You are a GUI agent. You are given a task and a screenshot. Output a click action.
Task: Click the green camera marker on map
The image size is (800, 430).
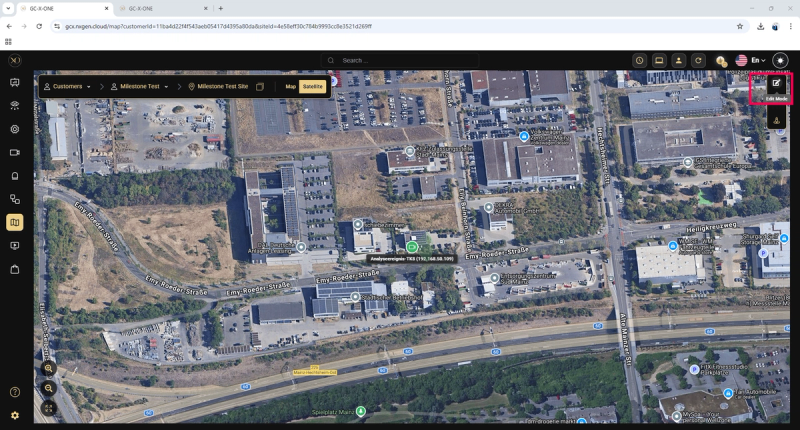(412, 247)
